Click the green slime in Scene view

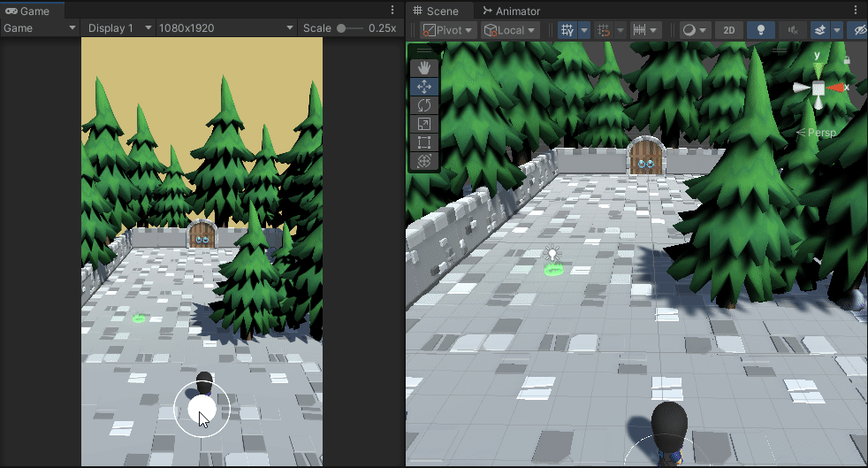coord(553,270)
